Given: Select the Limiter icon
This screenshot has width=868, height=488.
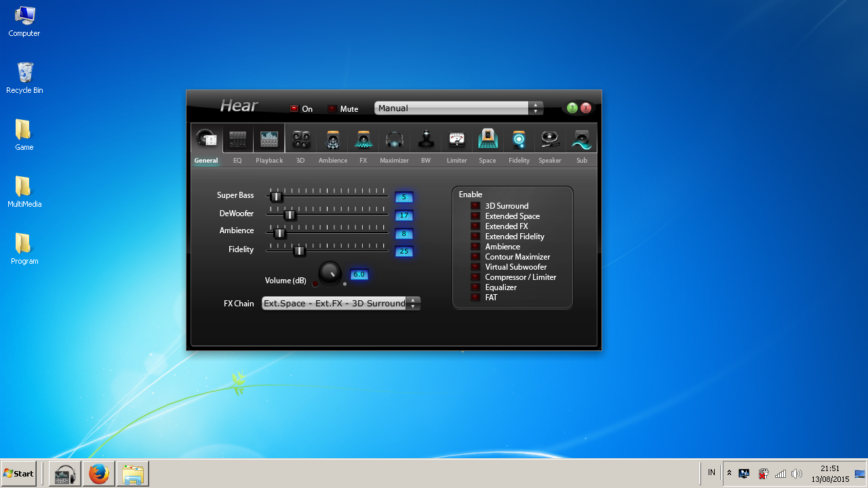Looking at the screenshot, I should pyautogui.click(x=456, y=139).
